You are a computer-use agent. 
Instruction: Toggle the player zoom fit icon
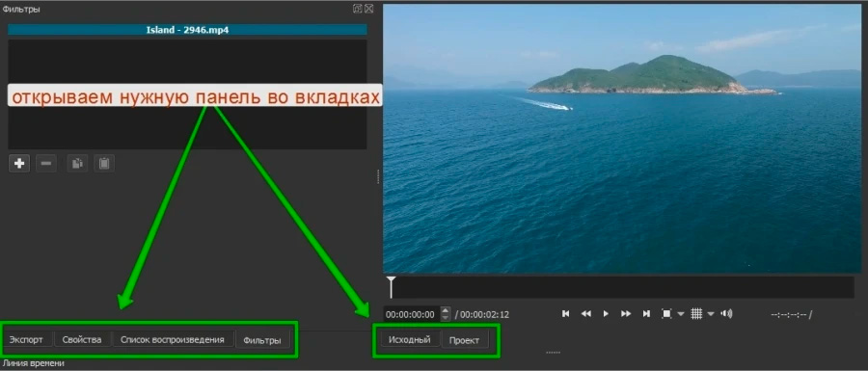pos(666,313)
